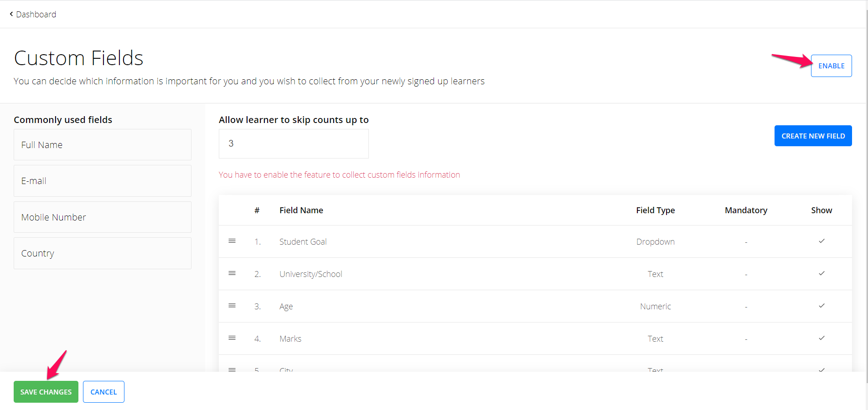This screenshot has width=868, height=410.
Task: Click the drag handle beside Marks row
Action: 232,338
